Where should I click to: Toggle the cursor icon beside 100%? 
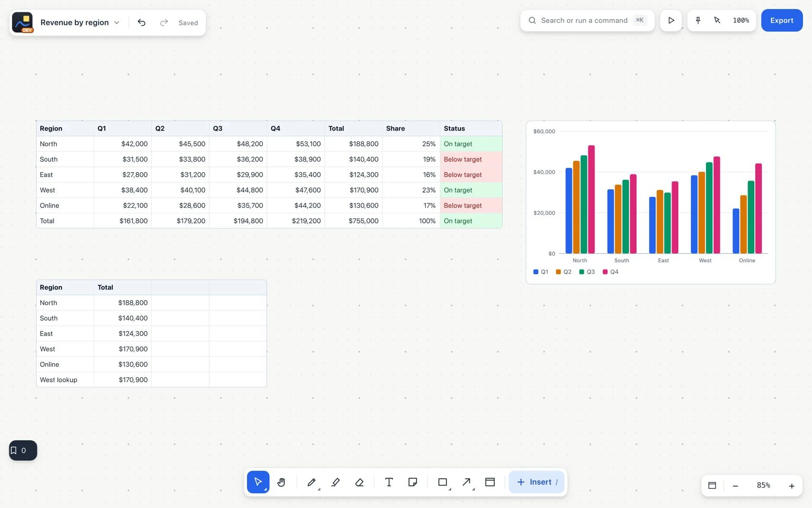[x=717, y=20]
